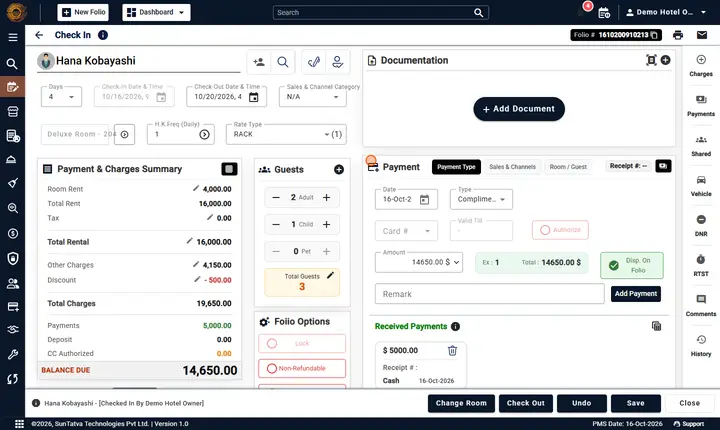
Task: Click the Add Payment button
Action: pyautogui.click(x=636, y=294)
